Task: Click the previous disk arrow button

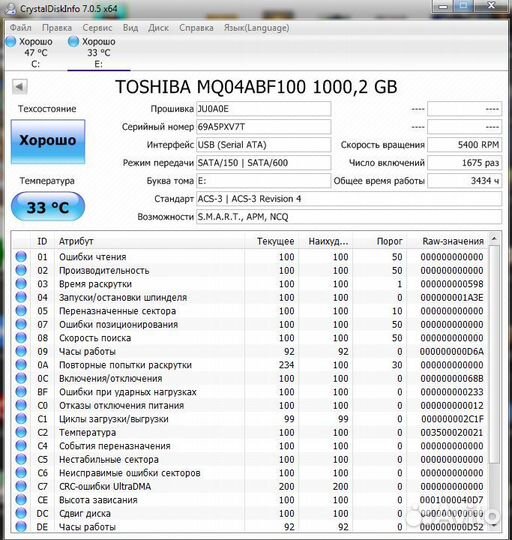Action: pyautogui.click(x=20, y=87)
